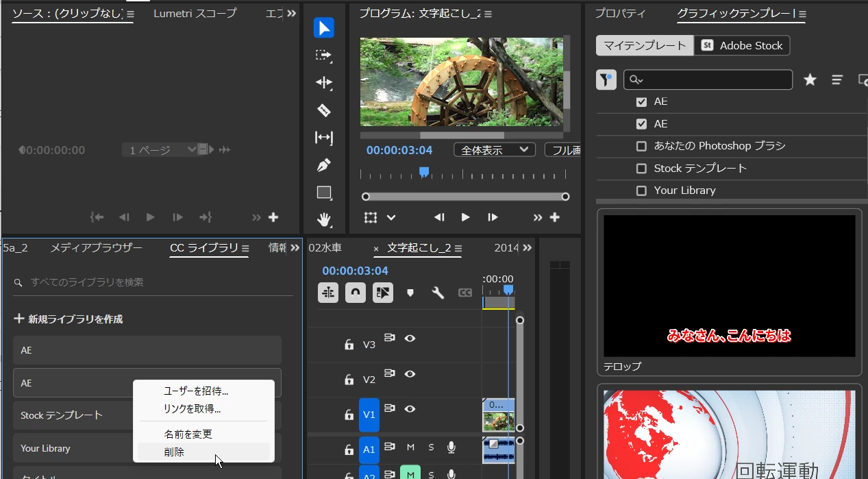Open the 全体表示 zoom level dropdown
868x479 pixels.
(494, 149)
